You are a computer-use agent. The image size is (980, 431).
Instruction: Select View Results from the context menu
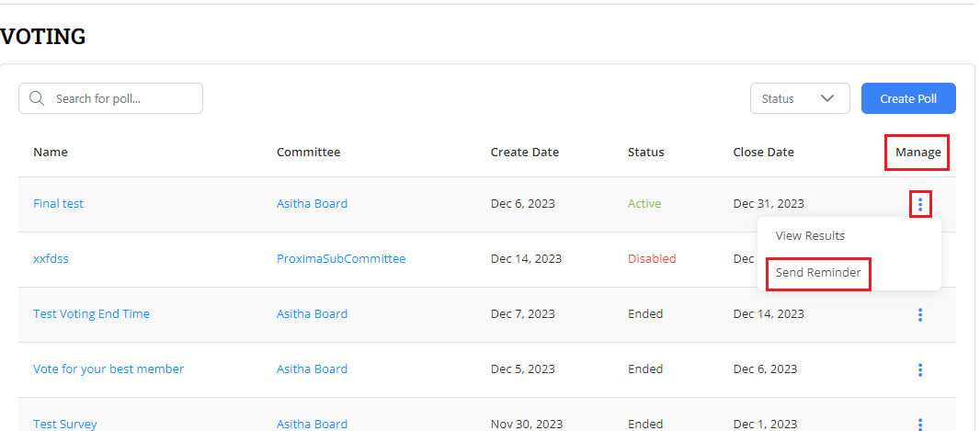[x=810, y=236]
